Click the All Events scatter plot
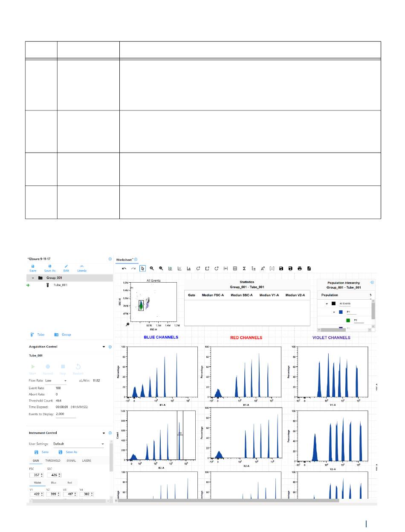 (x=154, y=301)
